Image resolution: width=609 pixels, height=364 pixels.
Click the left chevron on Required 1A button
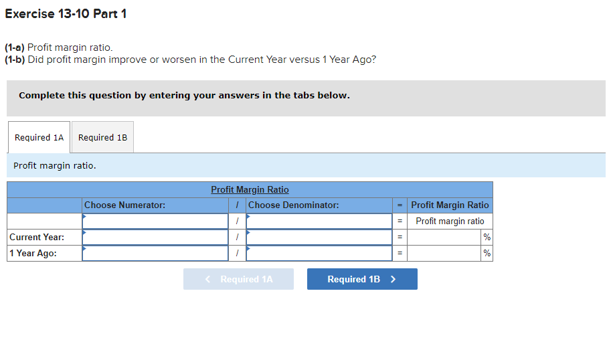click(208, 279)
